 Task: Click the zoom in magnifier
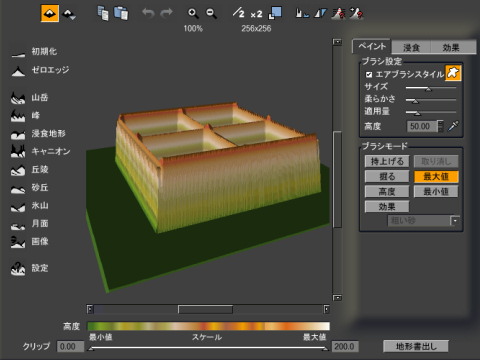(193, 13)
